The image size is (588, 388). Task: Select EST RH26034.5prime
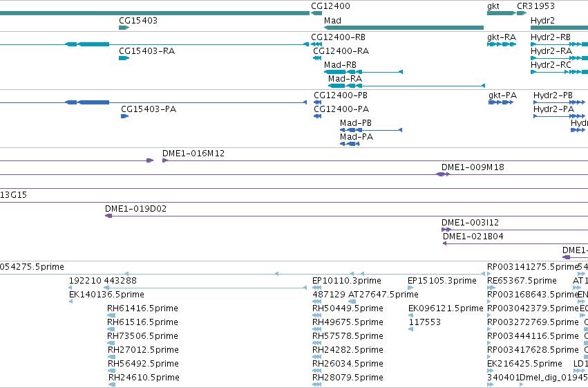coord(348,364)
